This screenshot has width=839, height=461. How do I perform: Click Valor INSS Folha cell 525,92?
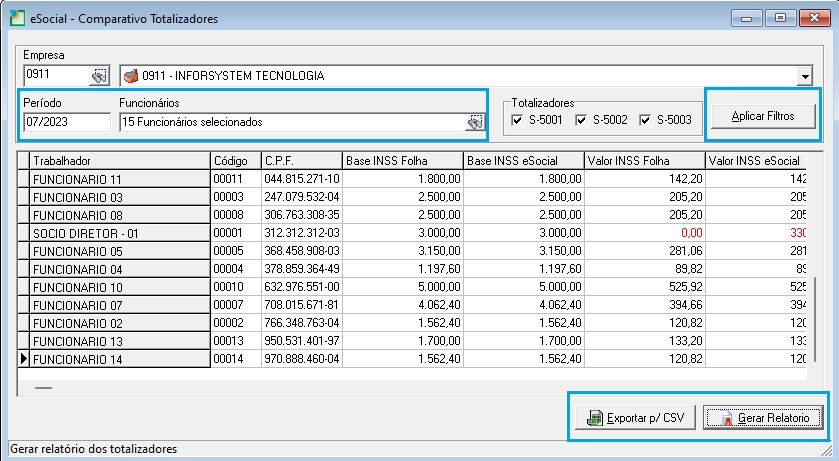coord(645,287)
